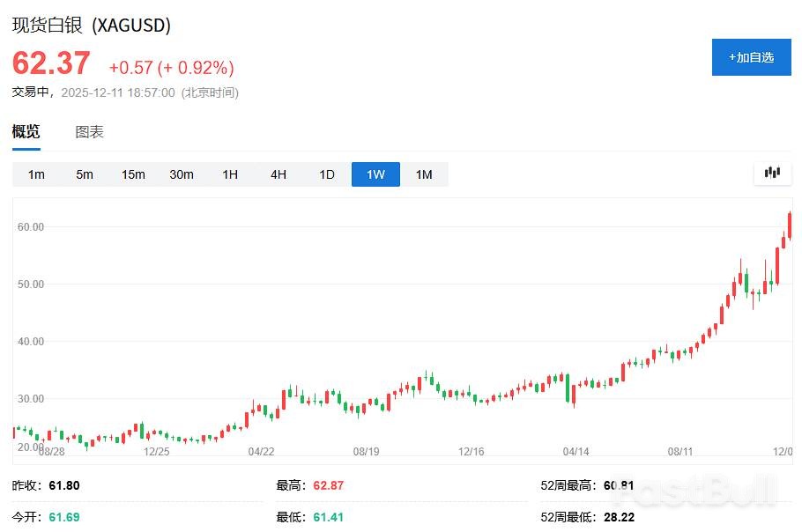Select the 5m interval button
This screenshot has width=802, height=532.
(85, 174)
